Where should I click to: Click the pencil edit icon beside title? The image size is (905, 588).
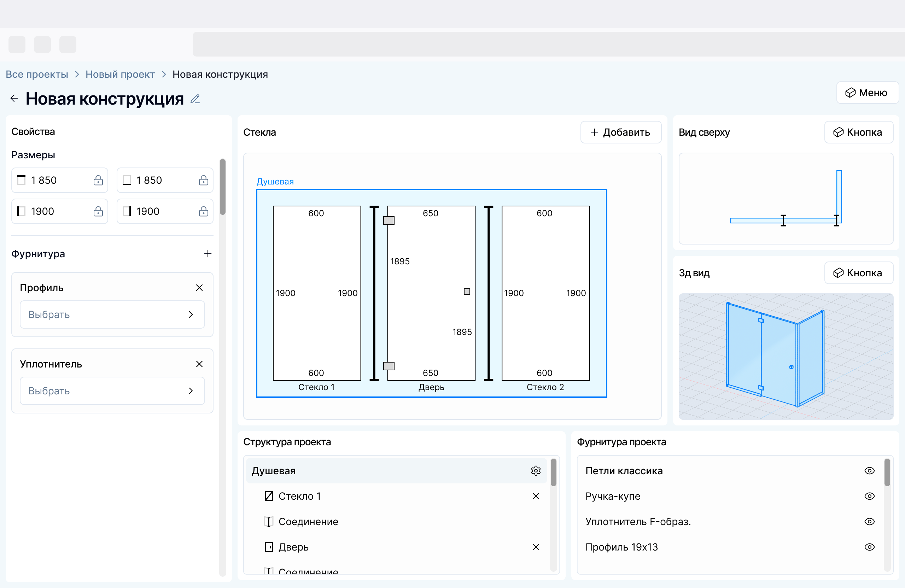coord(195,99)
